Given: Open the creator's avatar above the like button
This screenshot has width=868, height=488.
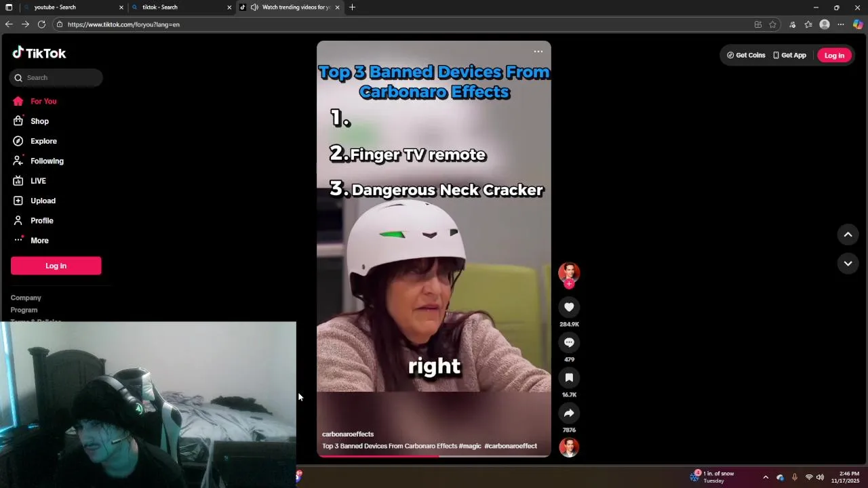Looking at the screenshot, I should [569, 272].
